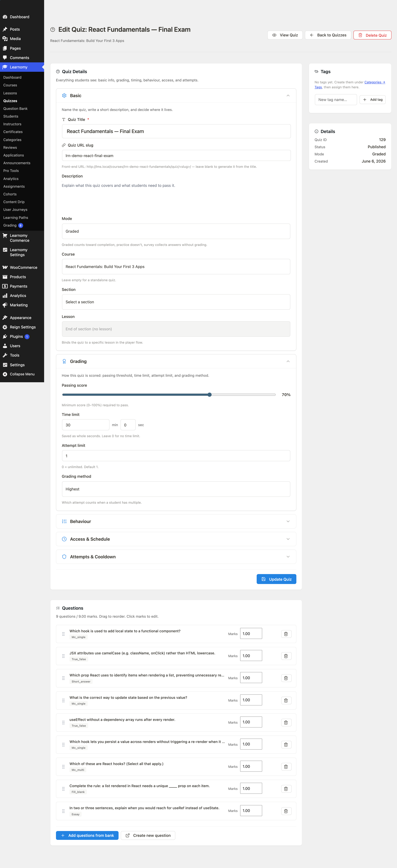Adjust the Passing score slider handle
Image resolution: width=397 pixels, height=868 pixels.
[x=209, y=395]
